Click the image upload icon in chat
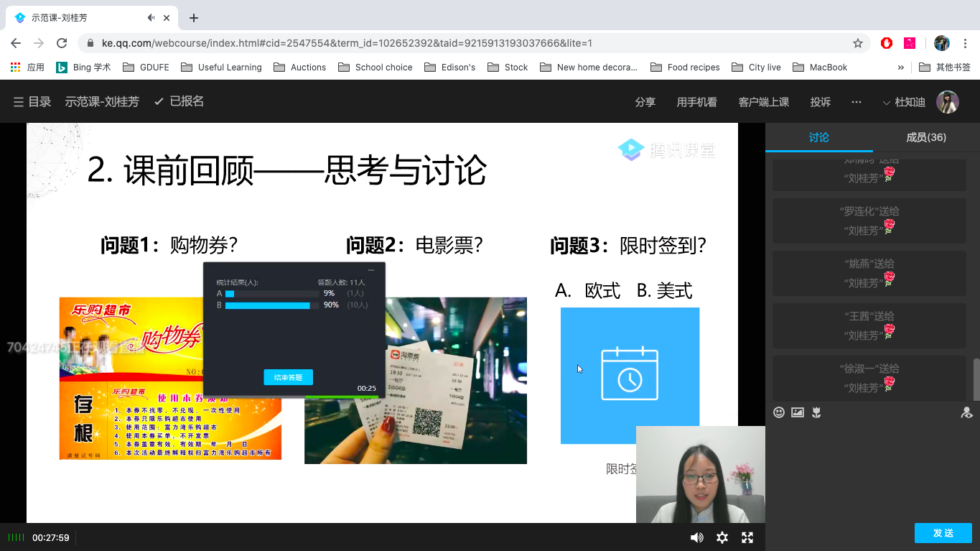 click(798, 412)
